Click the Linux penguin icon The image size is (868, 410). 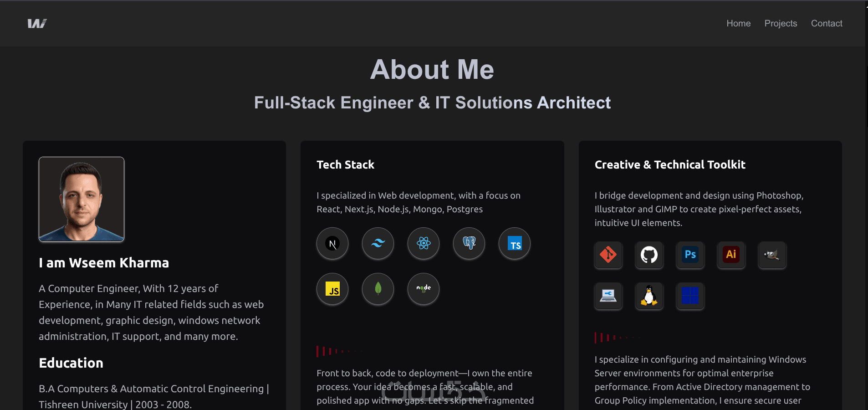click(649, 296)
